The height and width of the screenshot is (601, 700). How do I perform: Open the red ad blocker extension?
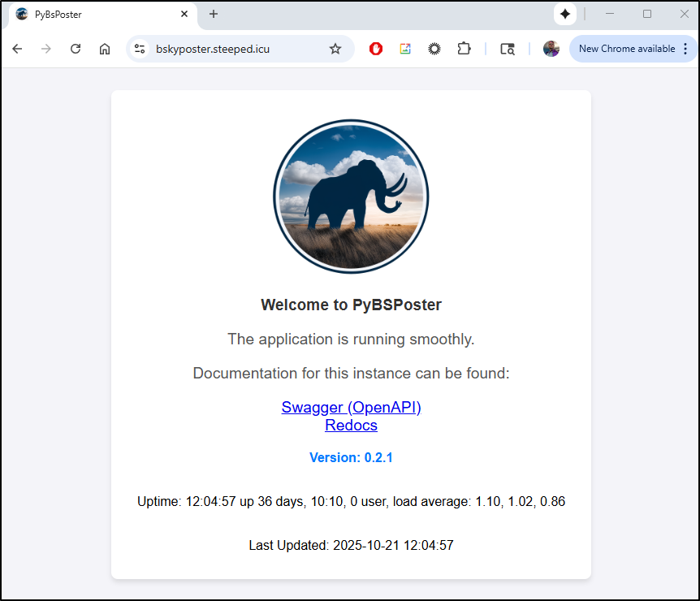[x=376, y=49]
